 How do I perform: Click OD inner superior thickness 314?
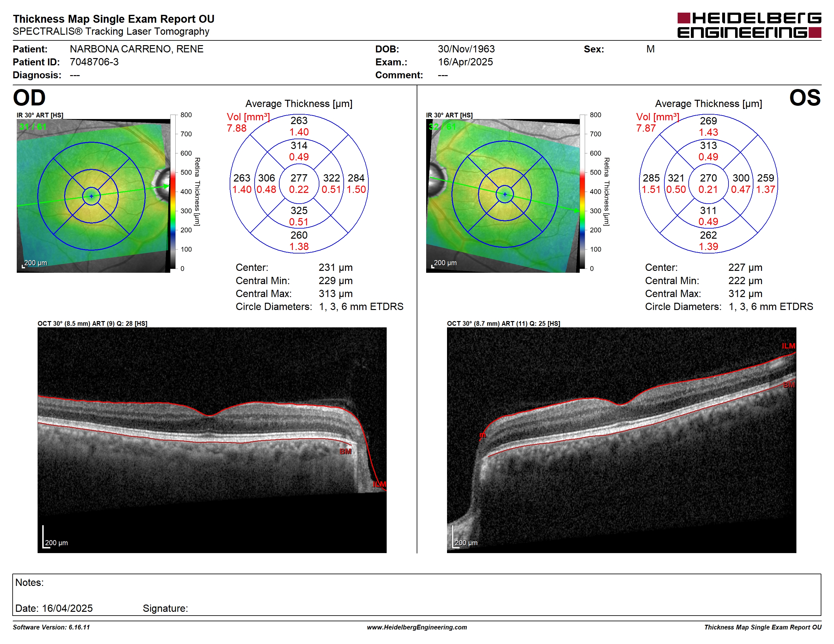pos(299,145)
